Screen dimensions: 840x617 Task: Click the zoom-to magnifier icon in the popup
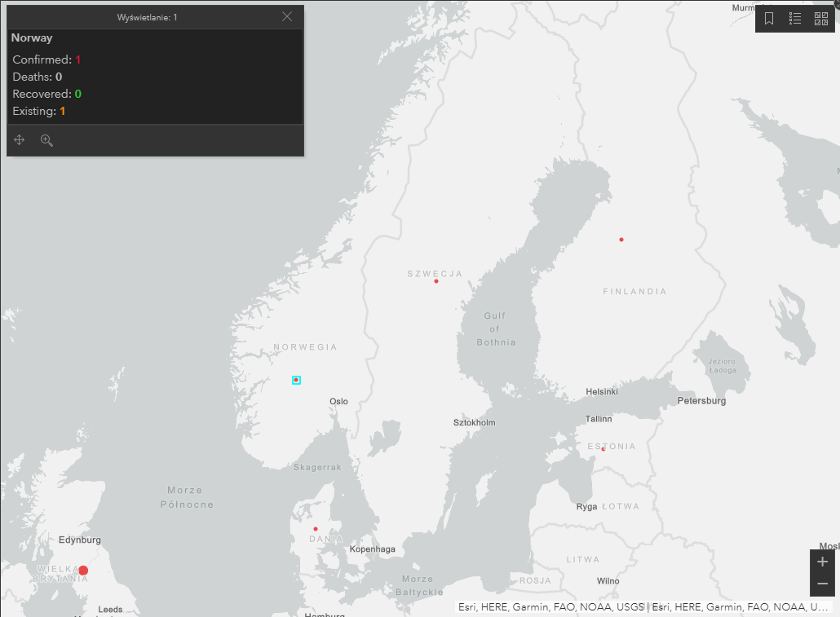pyautogui.click(x=46, y=140)
